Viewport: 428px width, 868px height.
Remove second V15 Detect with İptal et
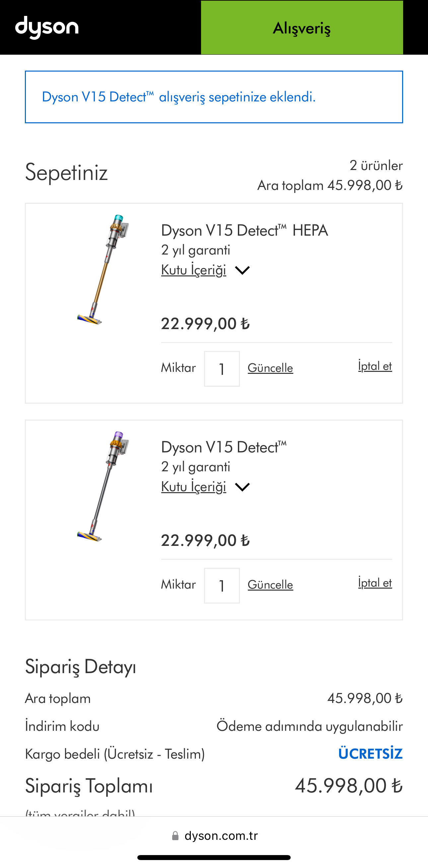point(375,583)
